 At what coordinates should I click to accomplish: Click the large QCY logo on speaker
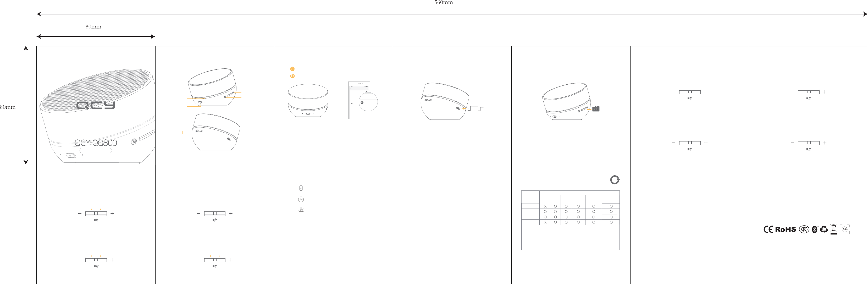click(x=96, y=105)
